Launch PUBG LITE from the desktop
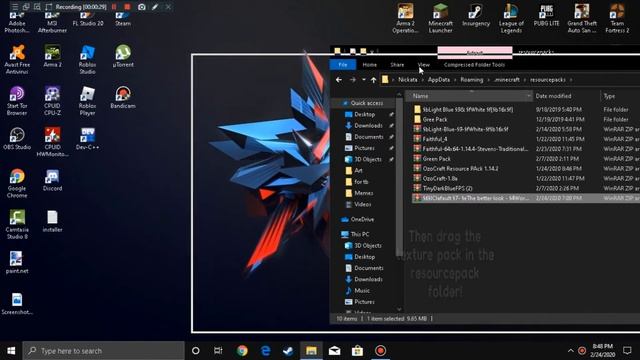 coord(546,16)
